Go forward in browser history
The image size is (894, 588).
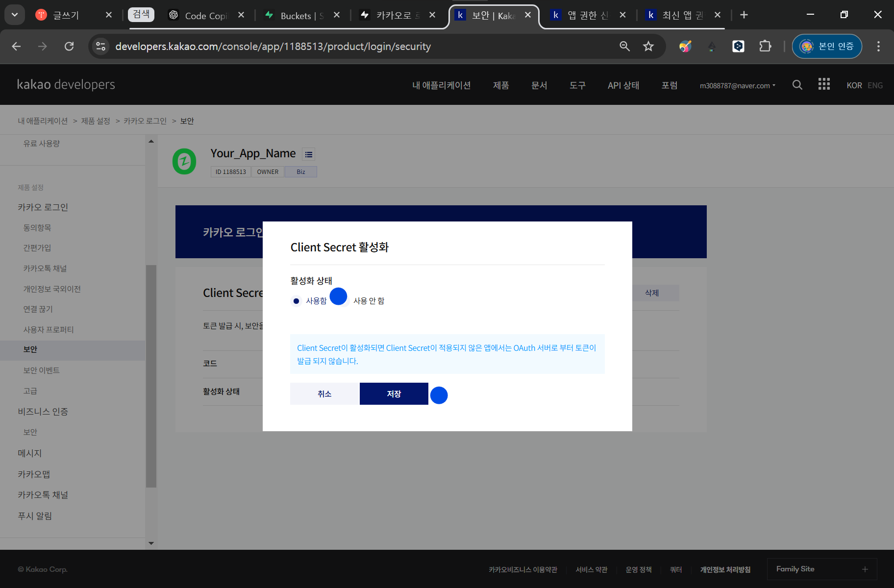coord(43,47)
